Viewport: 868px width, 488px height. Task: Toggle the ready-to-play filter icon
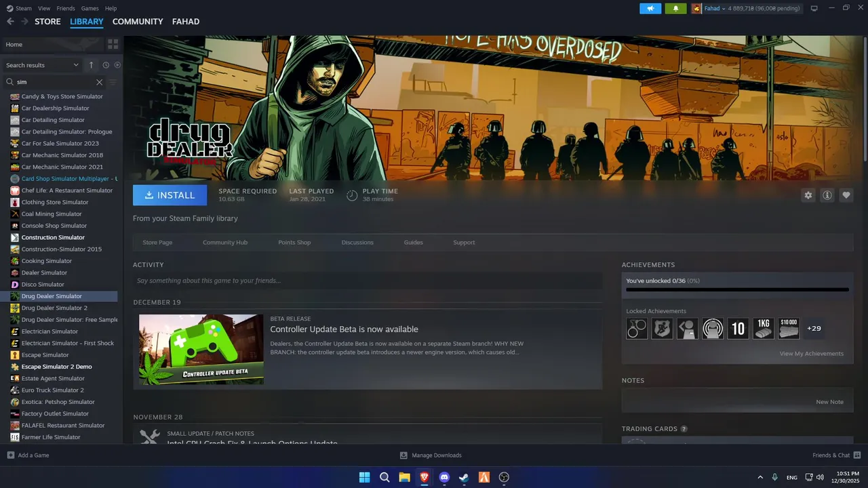117,65
